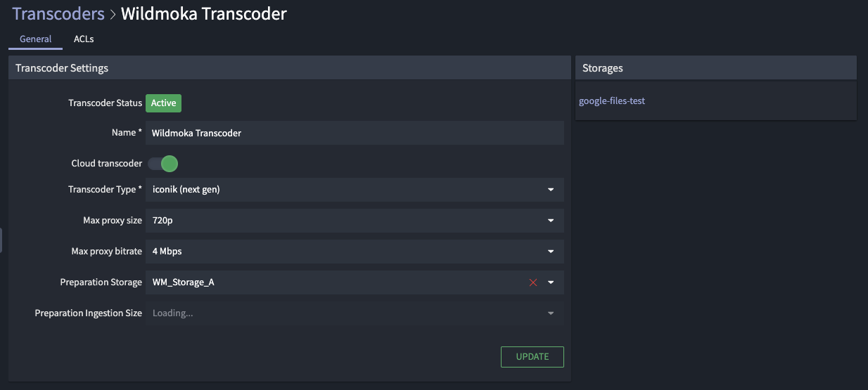Click the Active status badge
The width and height of the screenshot is (868, 390).
click(163, 103)
